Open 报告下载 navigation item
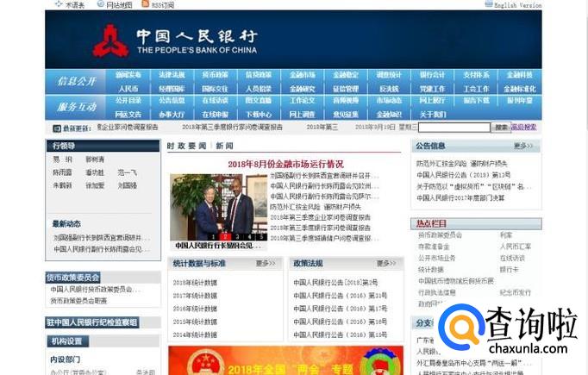 point(476,101)
